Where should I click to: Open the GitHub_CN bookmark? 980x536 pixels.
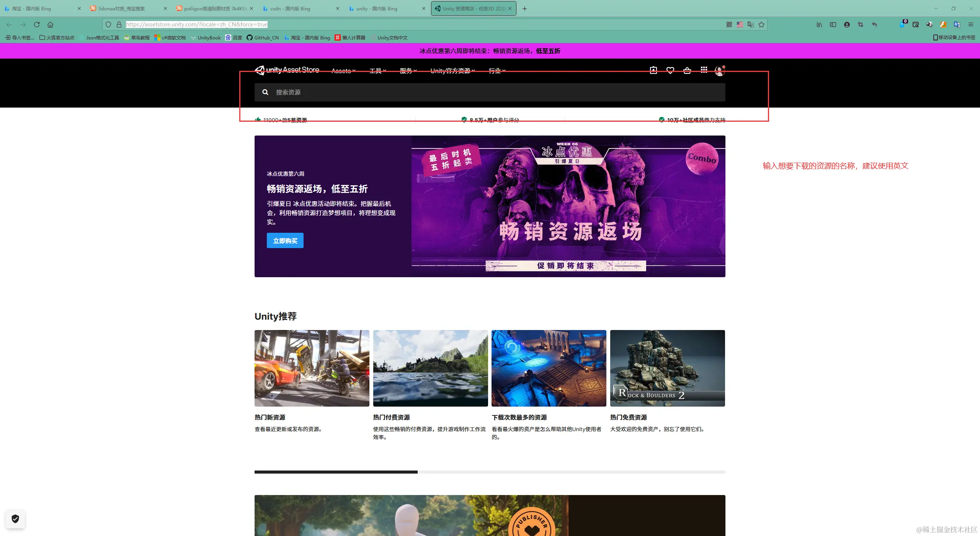point(263,38)
